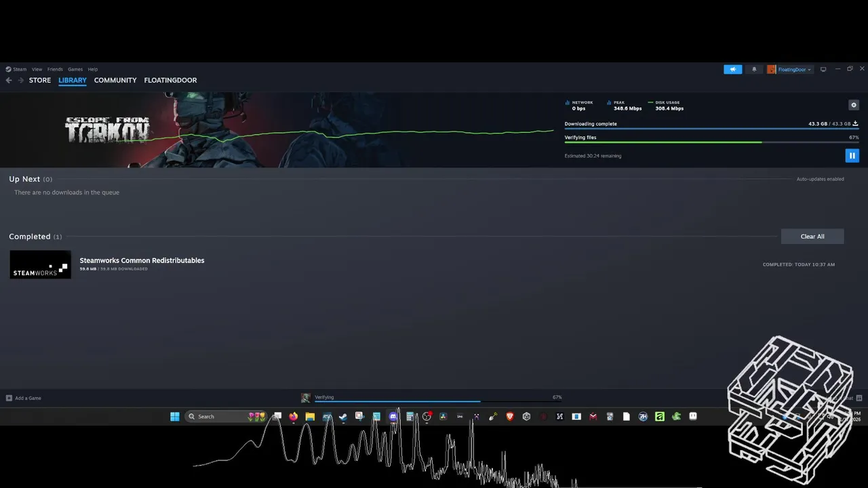The image size is (868, 488).
Task: Click the blue Downloading complete progress bar
Action: [x=712, y=129]
